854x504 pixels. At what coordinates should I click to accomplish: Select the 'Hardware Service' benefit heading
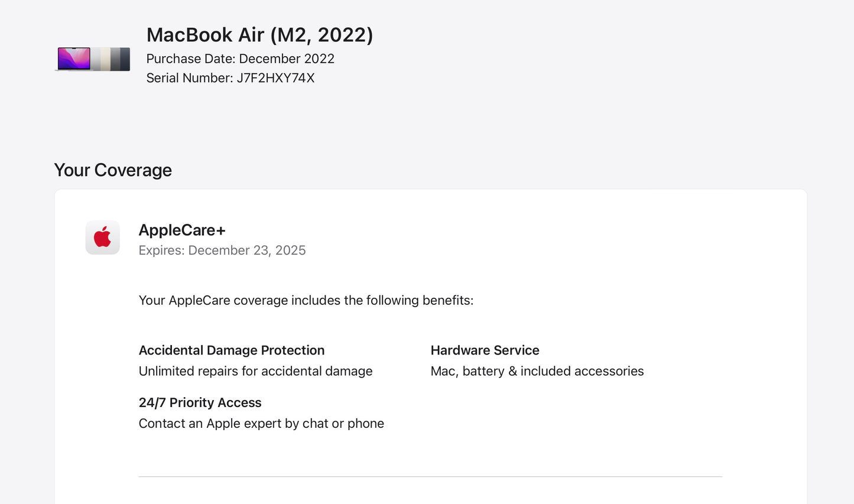point(485,350)
